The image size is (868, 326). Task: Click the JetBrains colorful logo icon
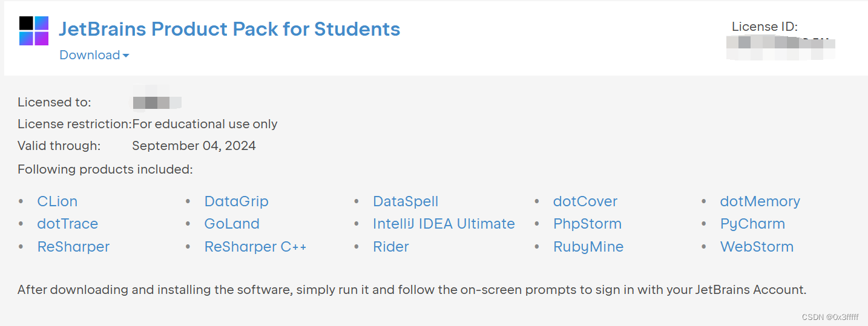(x=33, y=31)
